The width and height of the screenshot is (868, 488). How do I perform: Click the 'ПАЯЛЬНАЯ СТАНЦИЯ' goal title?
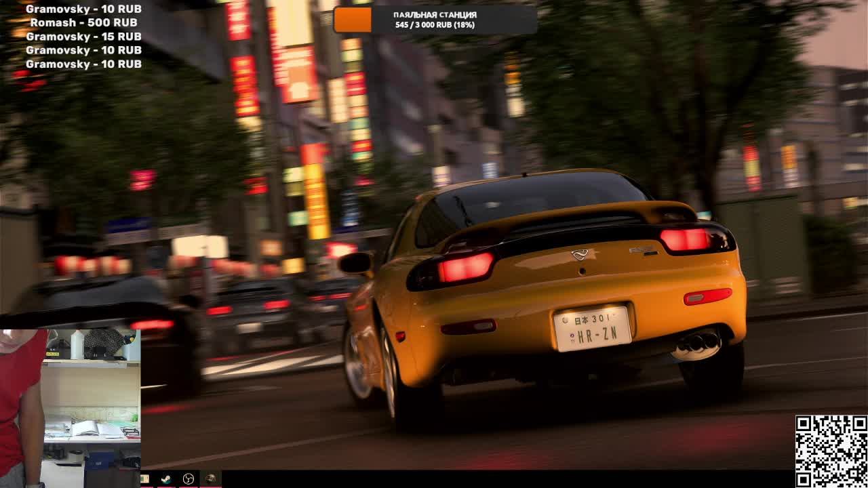[435, 15]
